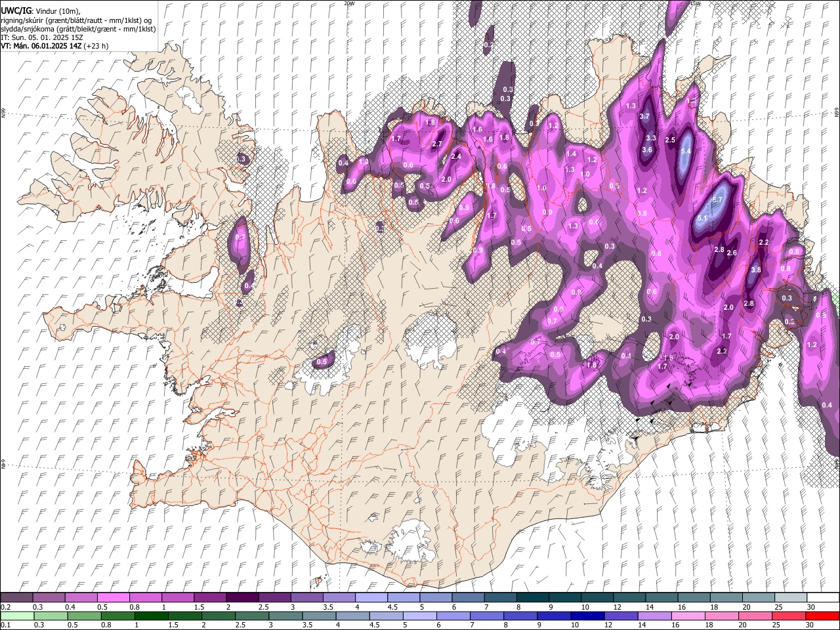Pick the light pink 16 swatch, lower legend
This screenshot has width=840, height=630.
pyautogui.click(x=688, y=616)
